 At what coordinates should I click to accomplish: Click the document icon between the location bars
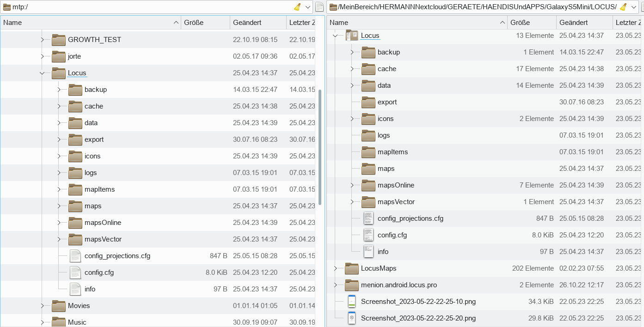coord(319,7)
